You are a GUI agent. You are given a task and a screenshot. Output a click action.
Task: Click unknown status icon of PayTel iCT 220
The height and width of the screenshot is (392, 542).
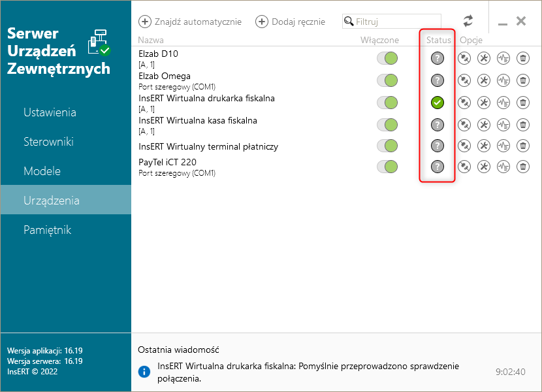(x=438, y=167)
